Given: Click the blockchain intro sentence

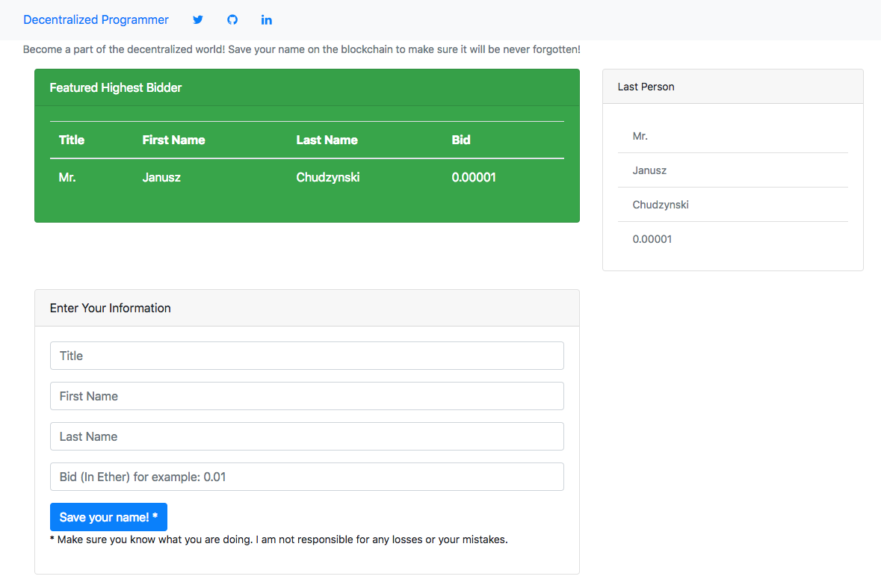Looking at the screenshot, I should [x=302, y=49].
